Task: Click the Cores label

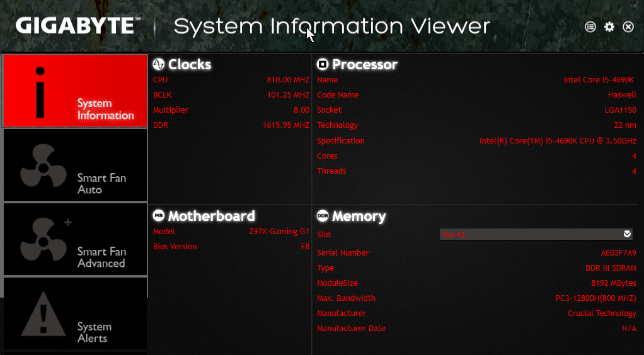Action: point(327,156)
